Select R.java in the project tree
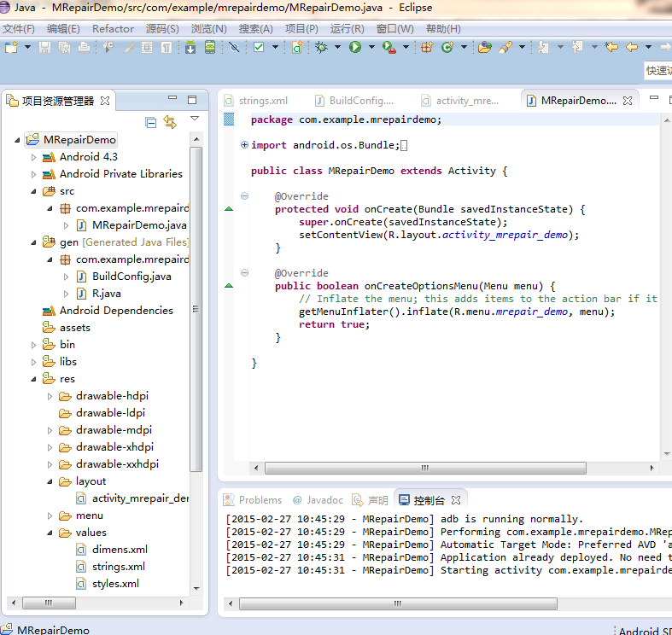This screenshot has height=635, width=672. 98,294
